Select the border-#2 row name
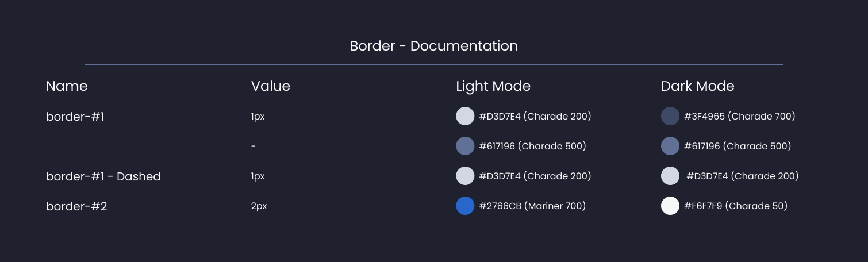868x262 pixels. click(x=76, y=206)
